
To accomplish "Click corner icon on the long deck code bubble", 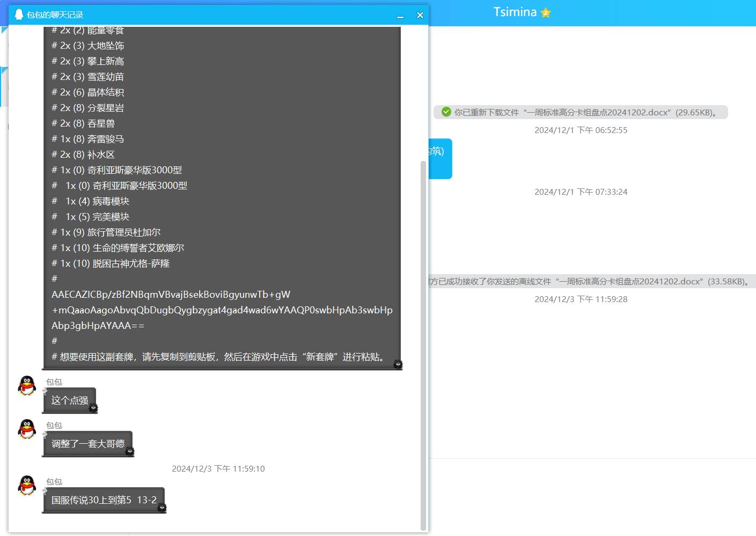I will click(398, 364).
